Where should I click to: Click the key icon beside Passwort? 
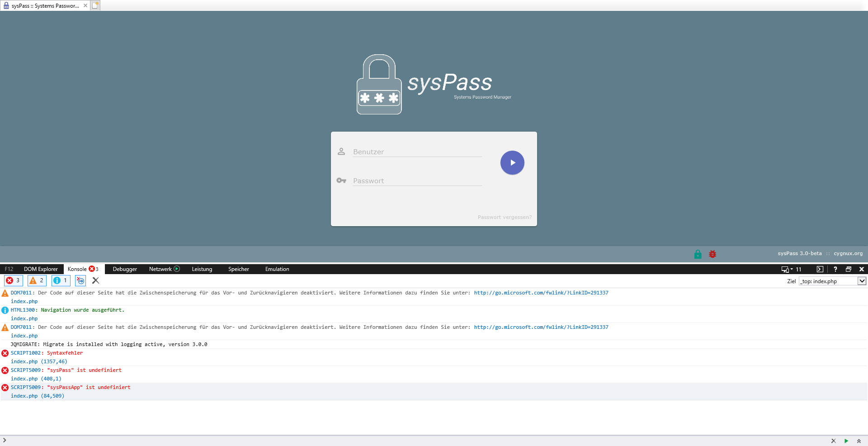[x=341, y=180]
